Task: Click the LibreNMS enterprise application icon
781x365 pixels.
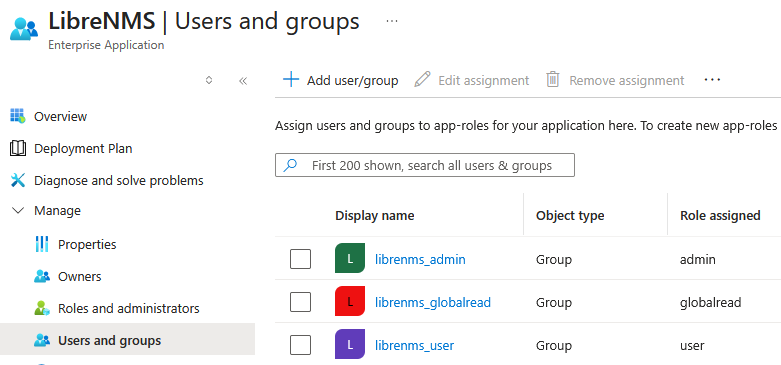Action: 24,28
